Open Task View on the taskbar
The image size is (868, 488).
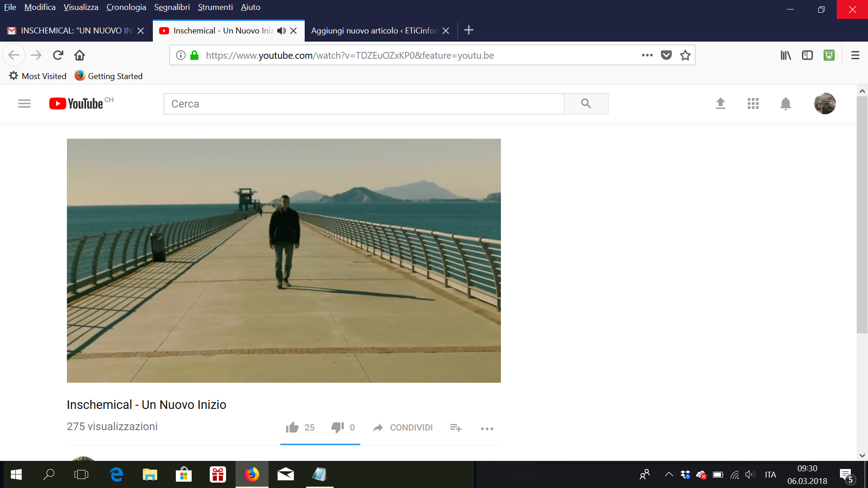tap(81, 474)
